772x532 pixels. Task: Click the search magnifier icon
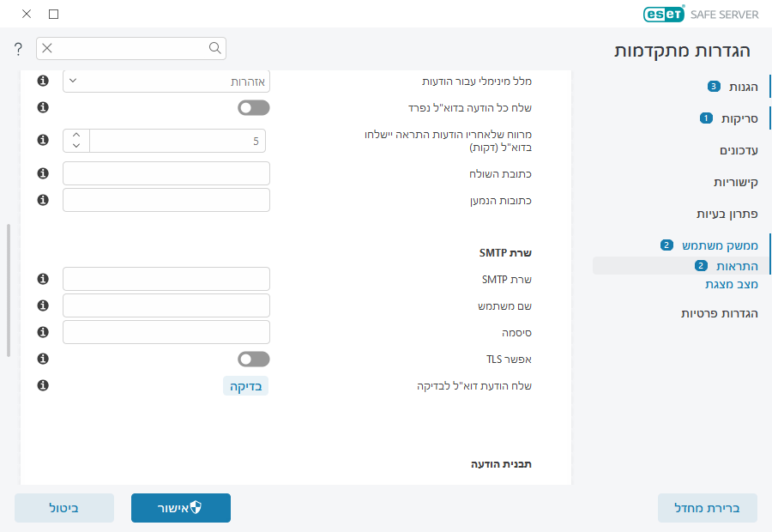(214, 49)
